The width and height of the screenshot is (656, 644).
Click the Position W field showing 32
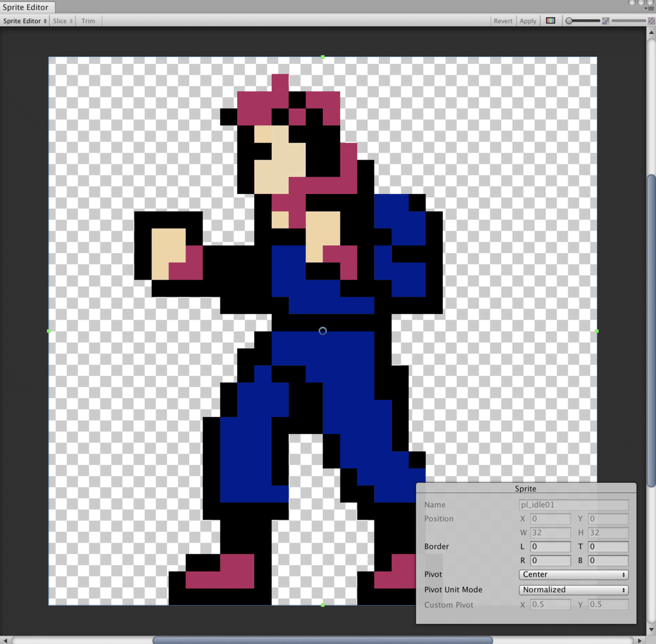pos(550,532)
